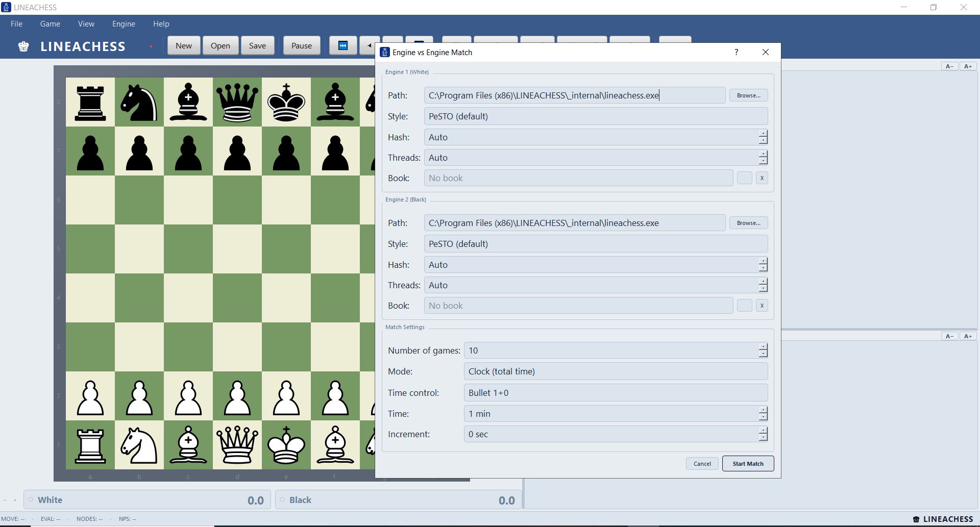Screen dimensions: 980x527
Task: Select the White player radio button
Action: click(x=31, y=499)
